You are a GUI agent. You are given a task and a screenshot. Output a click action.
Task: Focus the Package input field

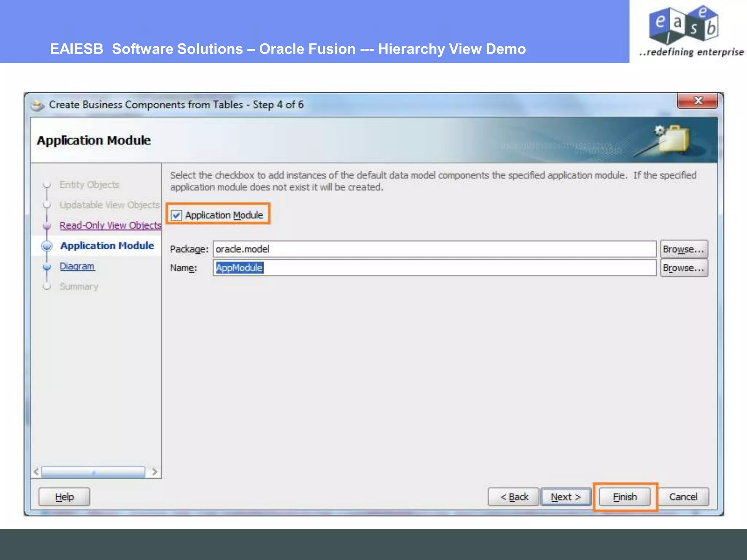(435, 249)
